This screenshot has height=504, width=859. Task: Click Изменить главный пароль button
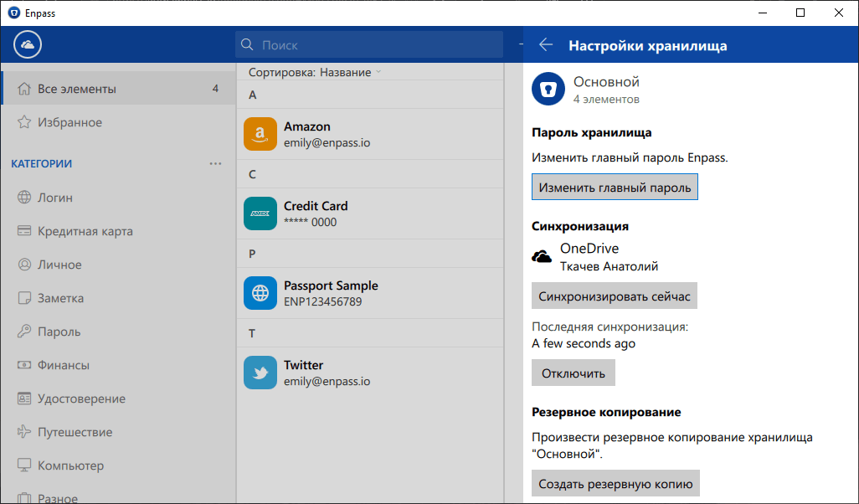[615, 187]
